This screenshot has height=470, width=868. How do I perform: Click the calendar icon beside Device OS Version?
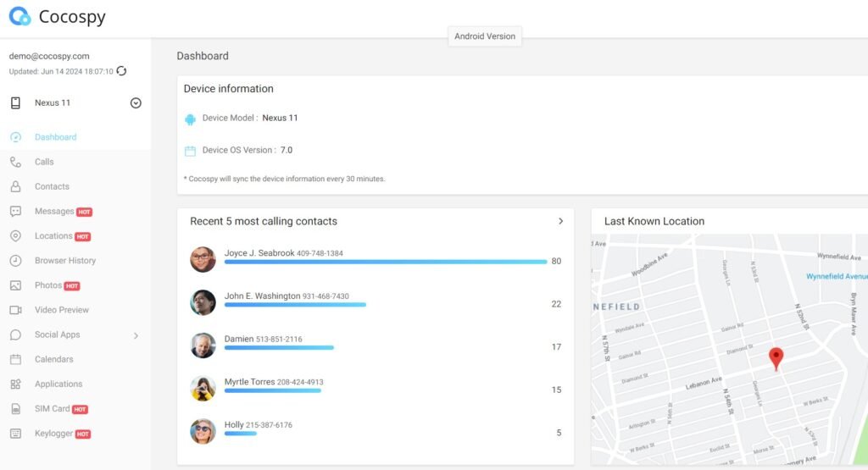pyautogui.click(x=190, y=151)
